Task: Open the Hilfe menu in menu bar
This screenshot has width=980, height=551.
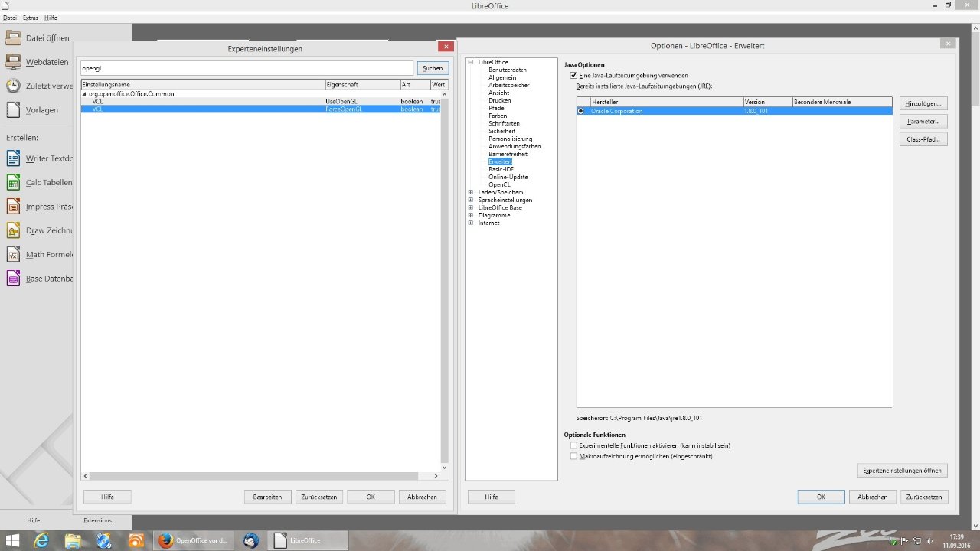Action: pos(51,18)
